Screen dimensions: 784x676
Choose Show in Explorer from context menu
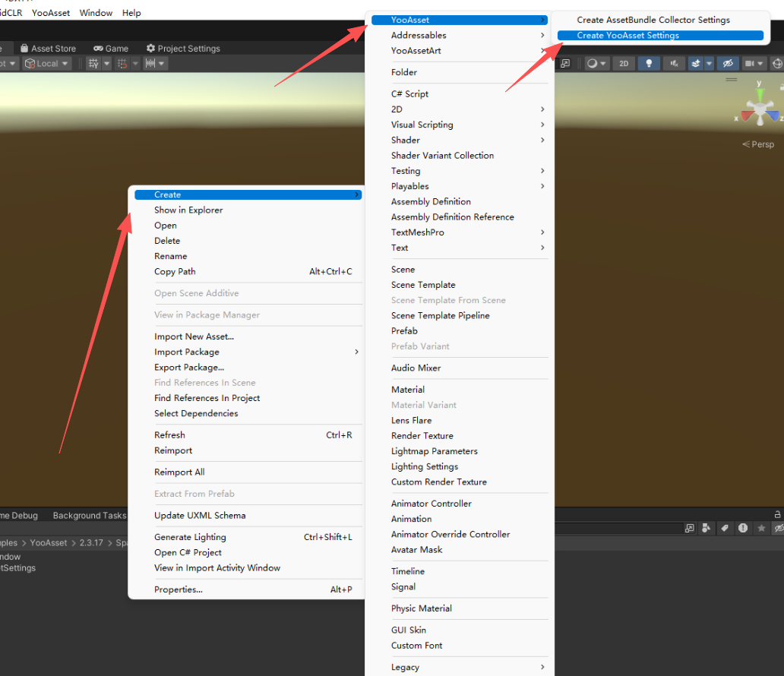248,210
